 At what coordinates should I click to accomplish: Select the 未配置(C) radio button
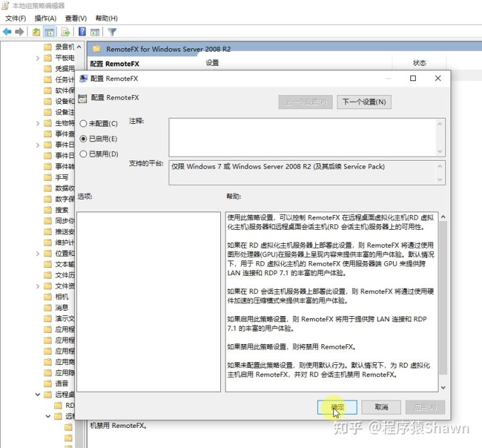click(x=83, y=124)
